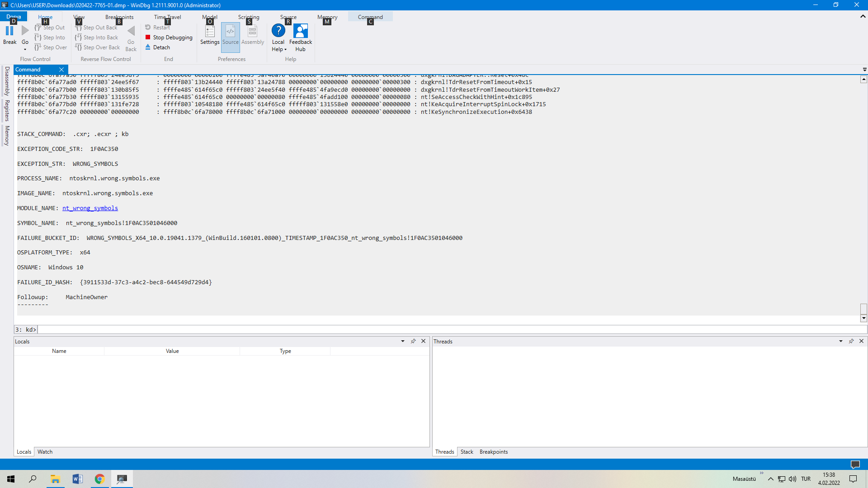The width and height of the screenshot is (868, 488).
Task: Detach the debugger from the target
Action: click(x=157, y=47)
